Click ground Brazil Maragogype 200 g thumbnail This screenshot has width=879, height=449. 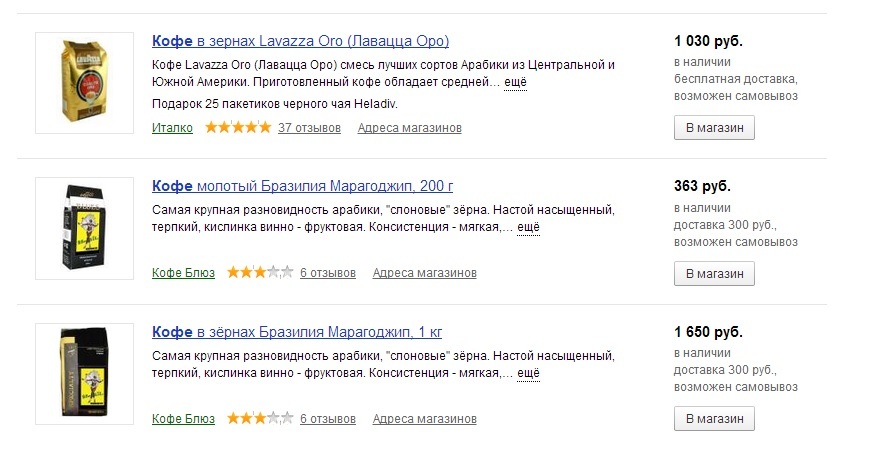(84, 228)
